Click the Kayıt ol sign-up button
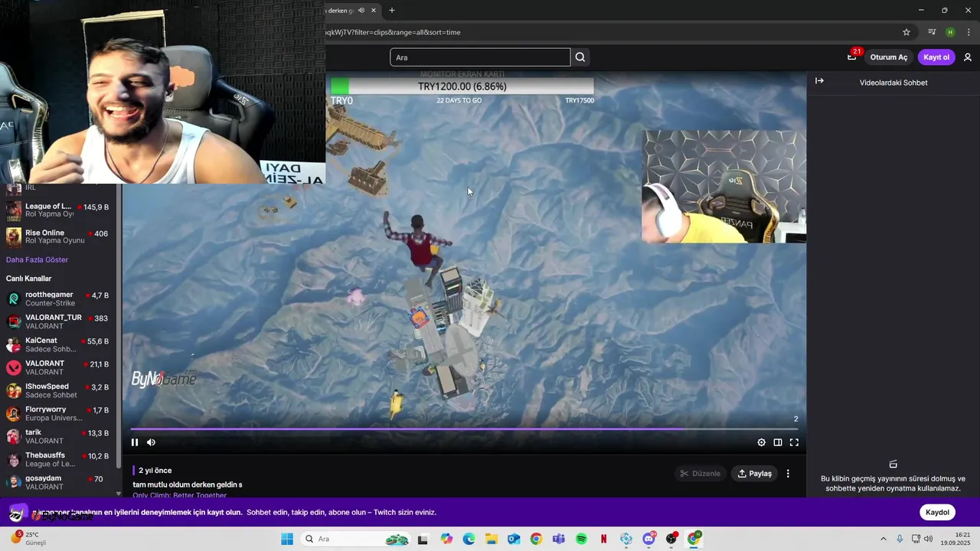 click(x=936, y=57)
